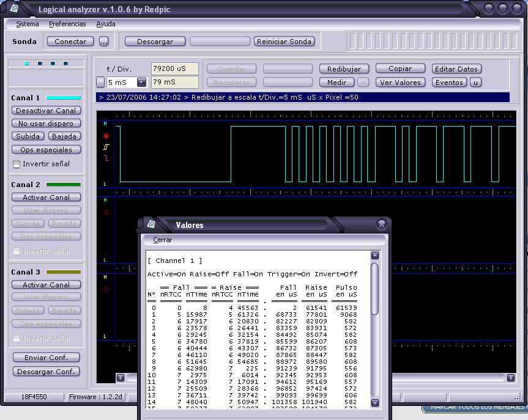Image resolution: width=528 pixels, height=420 pixels.
Task: Click the app icon in the Valores window title
Action: (151, 224)
